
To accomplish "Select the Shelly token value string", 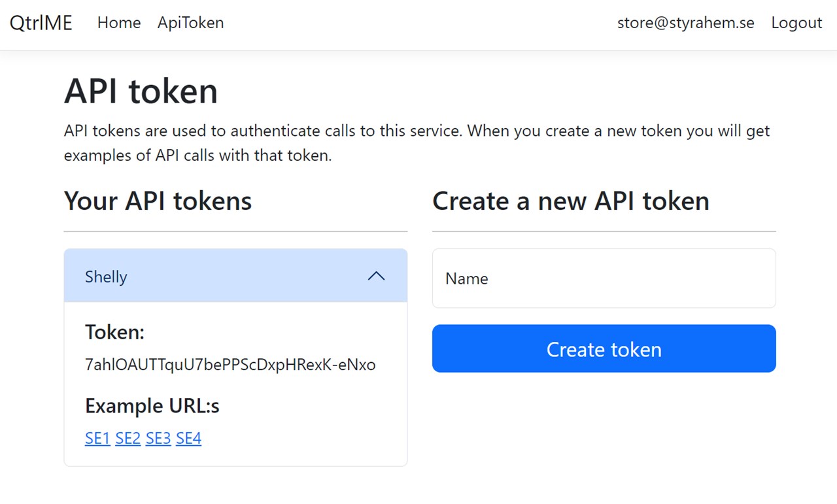I will [x=230, y=365].
